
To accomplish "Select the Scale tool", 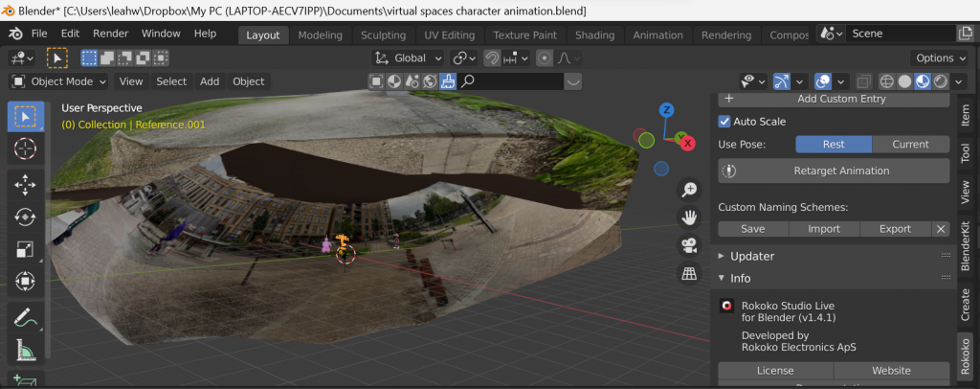I will (x=25, y=249).
